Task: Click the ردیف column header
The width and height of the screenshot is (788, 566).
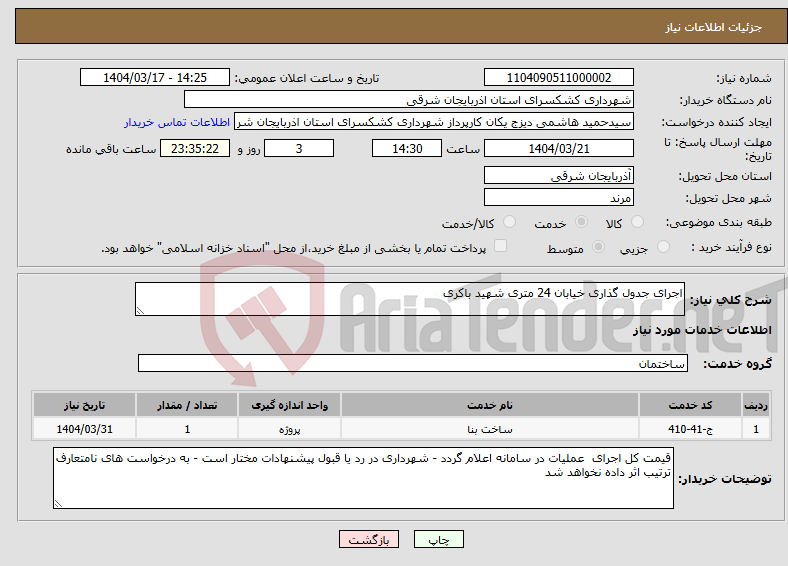Action: coord(756,405)
